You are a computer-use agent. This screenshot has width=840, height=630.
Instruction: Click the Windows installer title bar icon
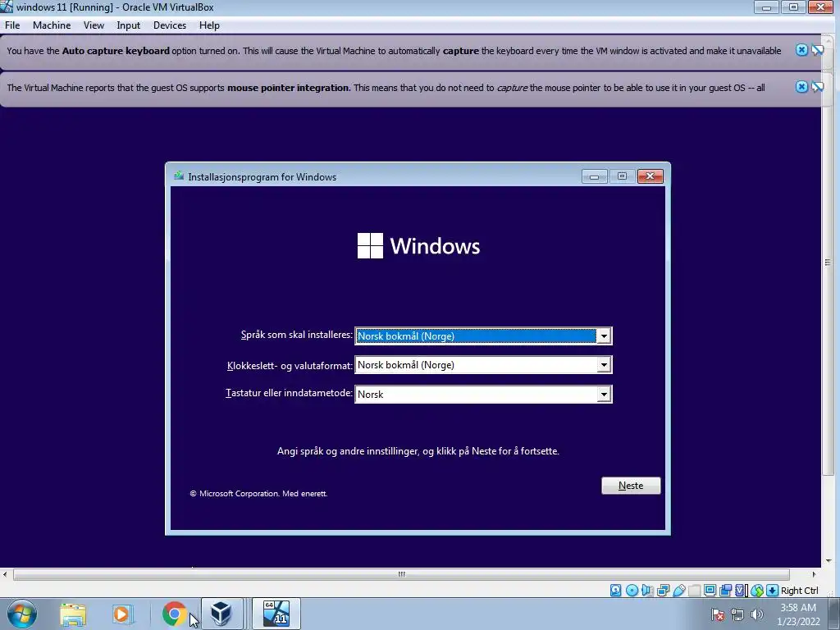click(179, 176)
